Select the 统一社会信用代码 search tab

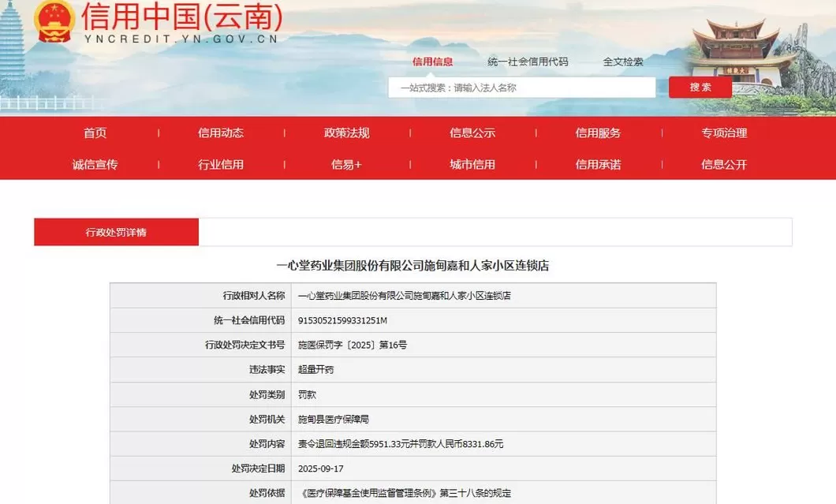point(528,62)
